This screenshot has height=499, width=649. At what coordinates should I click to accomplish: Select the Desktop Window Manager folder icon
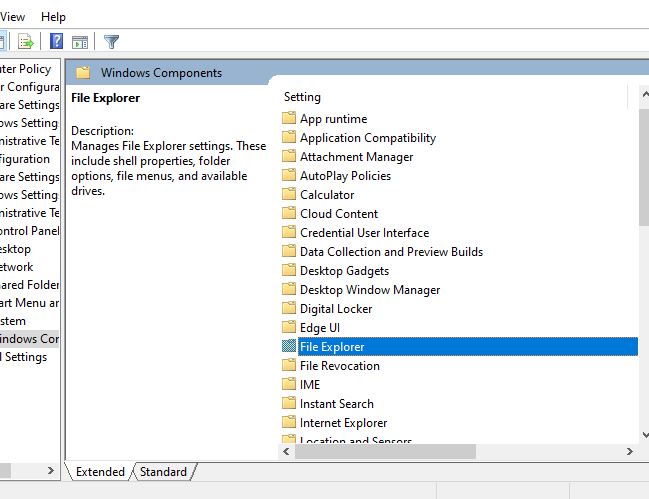click(289, 289)
